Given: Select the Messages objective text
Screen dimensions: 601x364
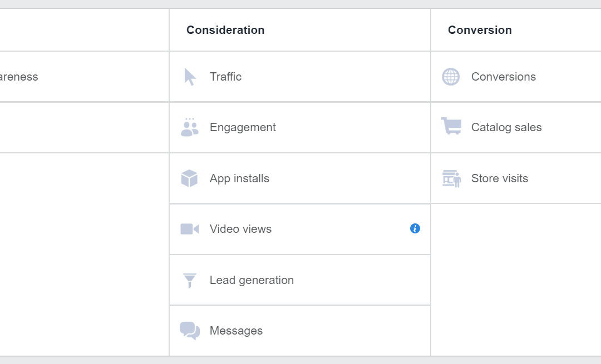Looking at the screenshot, I should click(236, 331).
